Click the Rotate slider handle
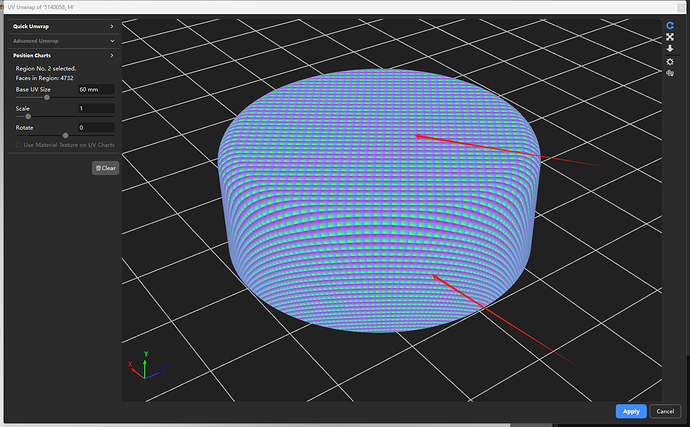The image size is (690, 427). pos(65,136)
